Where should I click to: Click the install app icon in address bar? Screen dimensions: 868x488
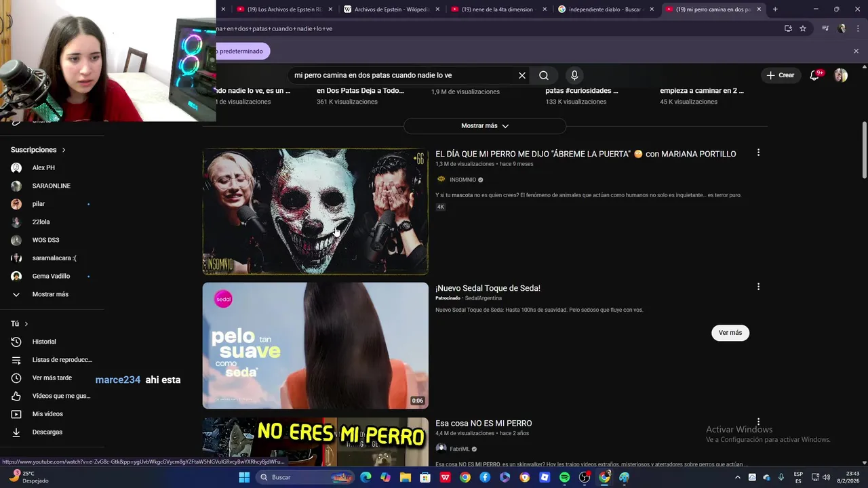click(788, 28)
